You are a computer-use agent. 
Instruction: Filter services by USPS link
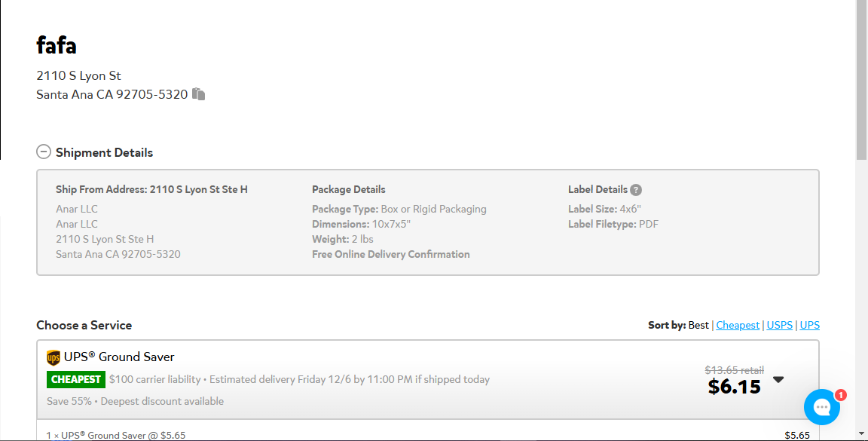click(x=779, y=325)
